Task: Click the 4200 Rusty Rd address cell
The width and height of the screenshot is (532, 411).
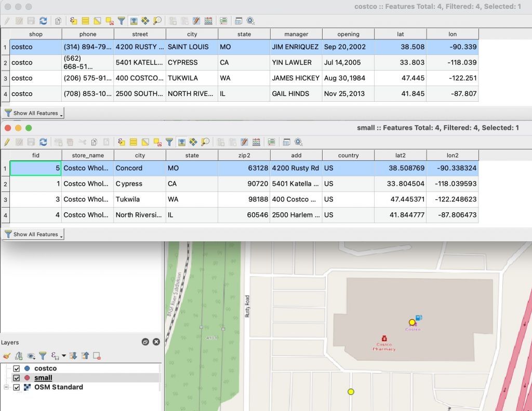Action: (x=296, y=168)
